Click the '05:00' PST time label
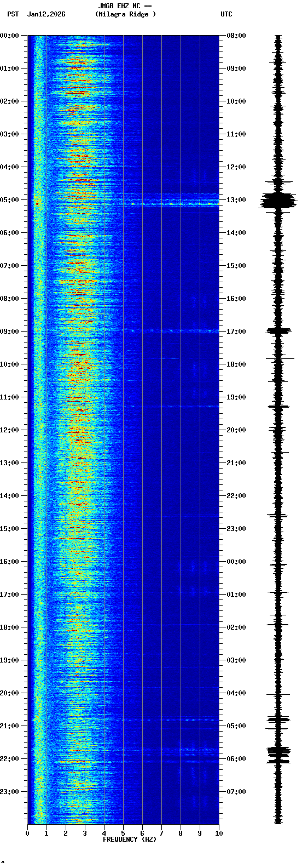The width and height of the screenshot is (302, 868). point(9,200)
